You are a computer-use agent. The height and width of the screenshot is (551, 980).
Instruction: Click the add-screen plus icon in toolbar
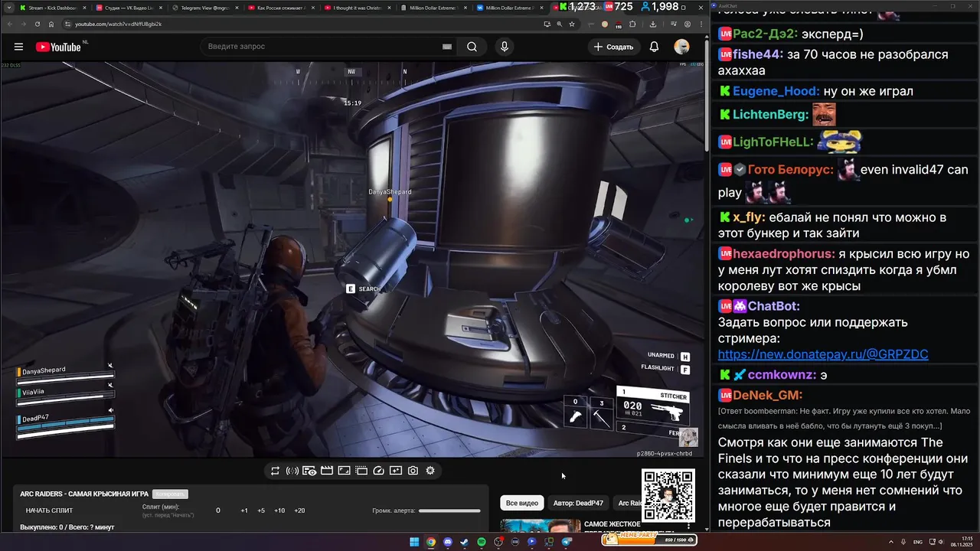(x=396, y=471)
